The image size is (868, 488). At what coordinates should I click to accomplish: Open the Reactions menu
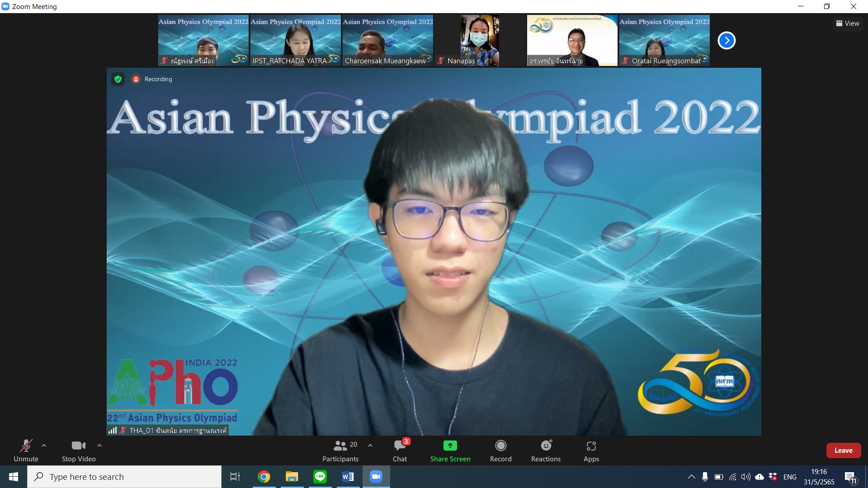[546, 450]
